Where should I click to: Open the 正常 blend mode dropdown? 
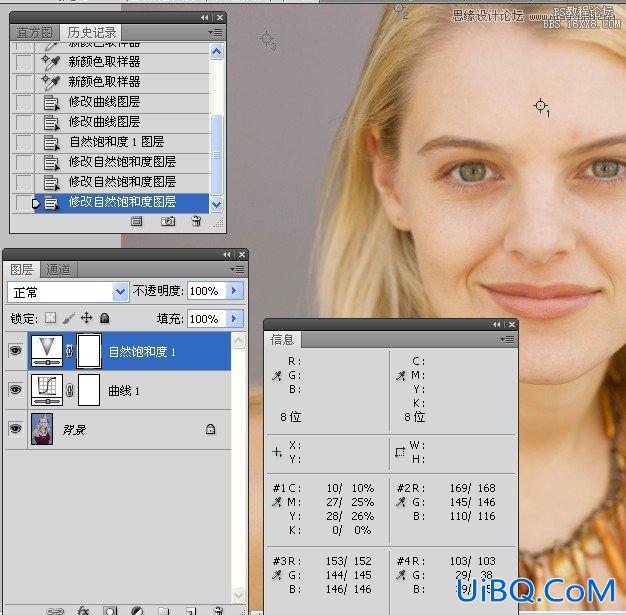point(120,292)
